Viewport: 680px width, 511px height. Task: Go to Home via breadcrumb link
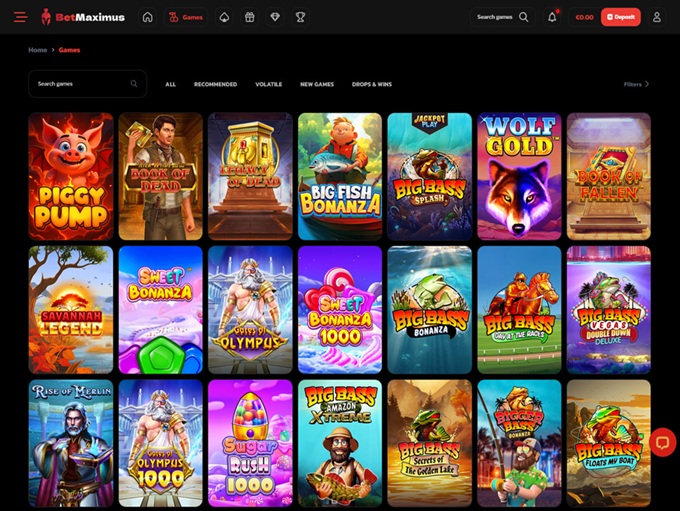pos(37,49)
